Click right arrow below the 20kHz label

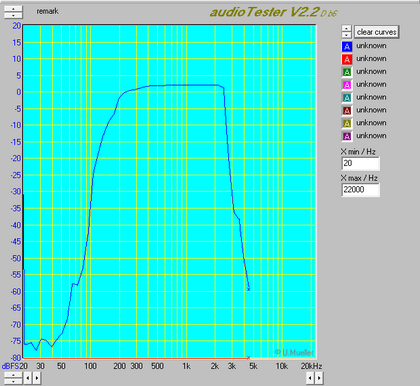point(319,378)
